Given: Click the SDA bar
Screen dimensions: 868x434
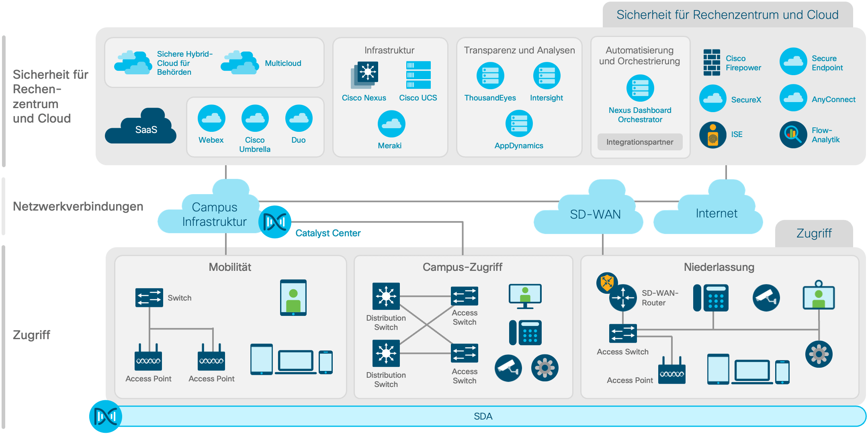Looking at the screenshot, I should point(483,416).
